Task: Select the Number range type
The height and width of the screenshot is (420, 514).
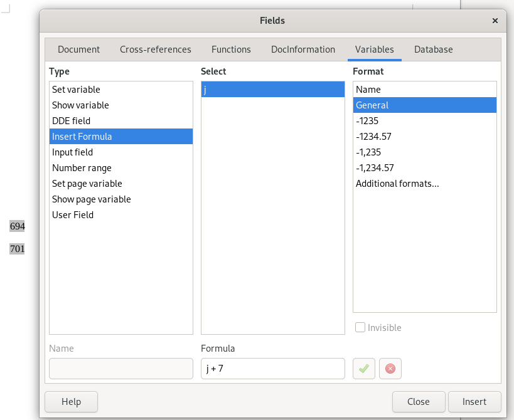Action: [82, 168]
